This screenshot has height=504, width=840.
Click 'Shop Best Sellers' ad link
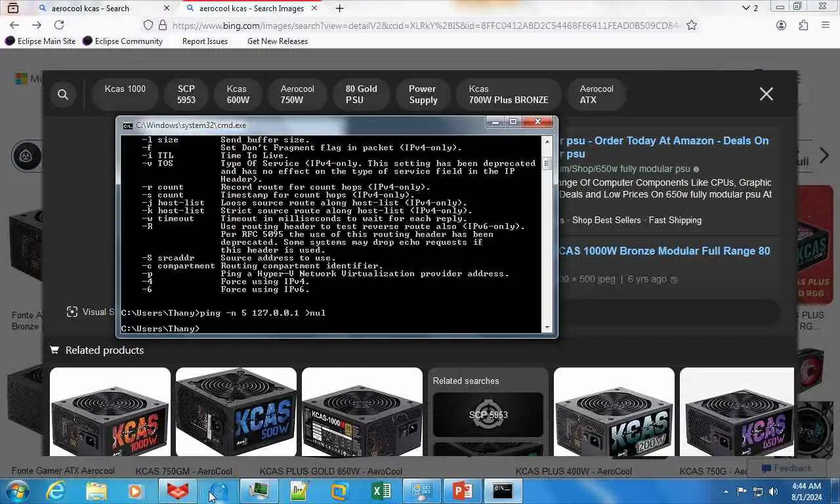point(606,220)
